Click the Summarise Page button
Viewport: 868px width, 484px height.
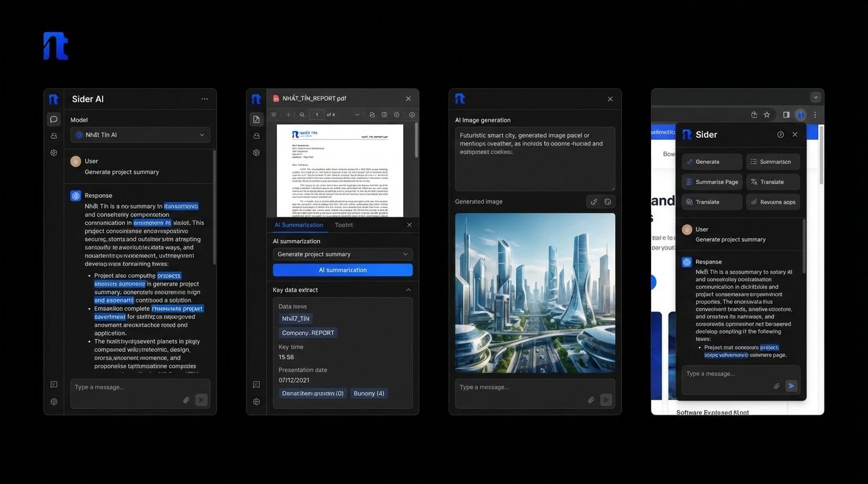pos(712,182)
